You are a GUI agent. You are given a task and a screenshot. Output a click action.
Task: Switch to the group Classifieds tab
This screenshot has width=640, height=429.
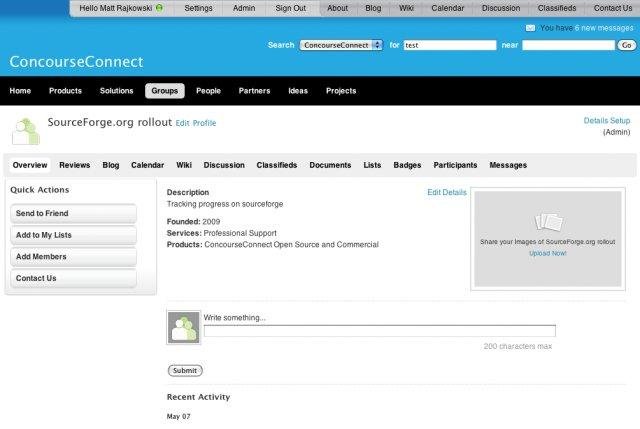coord(277,165)
